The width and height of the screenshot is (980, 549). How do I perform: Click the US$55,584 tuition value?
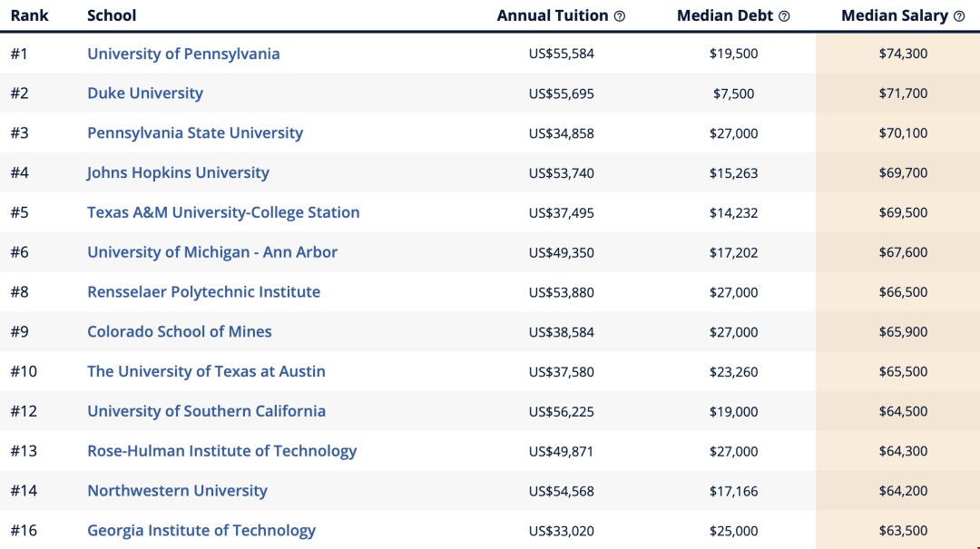coord(562,54)
